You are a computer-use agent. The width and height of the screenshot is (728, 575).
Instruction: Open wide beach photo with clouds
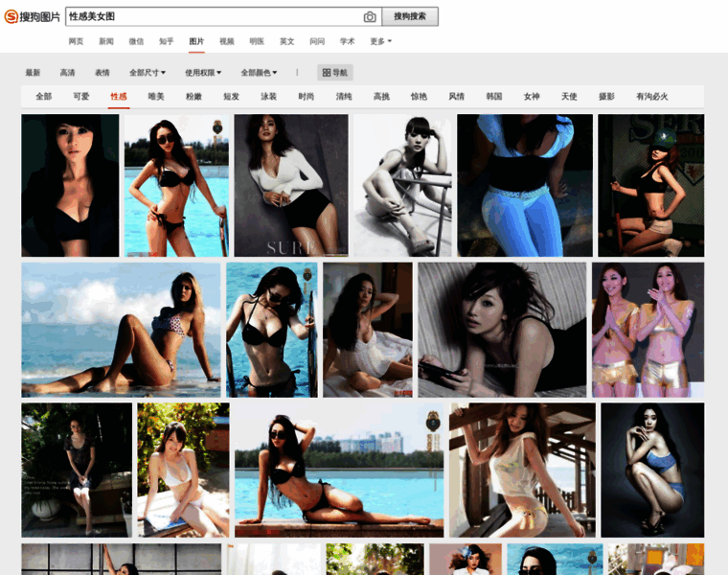pyautogui.click(x=121, y=330)
